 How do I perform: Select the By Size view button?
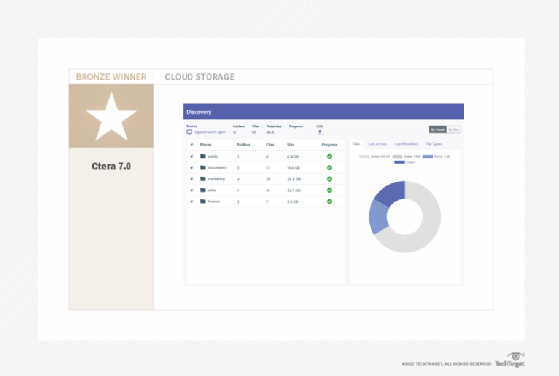(453, 130)
